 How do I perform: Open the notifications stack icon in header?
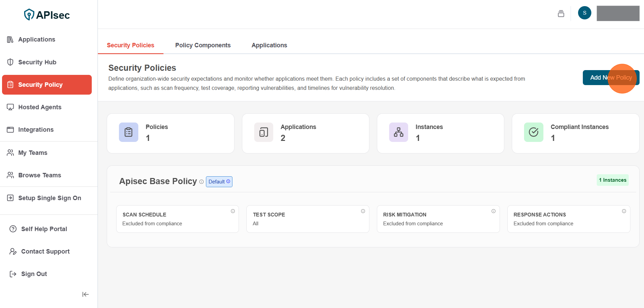tap(561, 14)
